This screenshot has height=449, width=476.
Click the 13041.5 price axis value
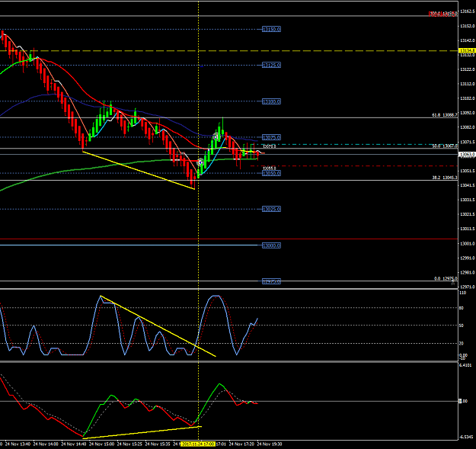click(467, 185)
